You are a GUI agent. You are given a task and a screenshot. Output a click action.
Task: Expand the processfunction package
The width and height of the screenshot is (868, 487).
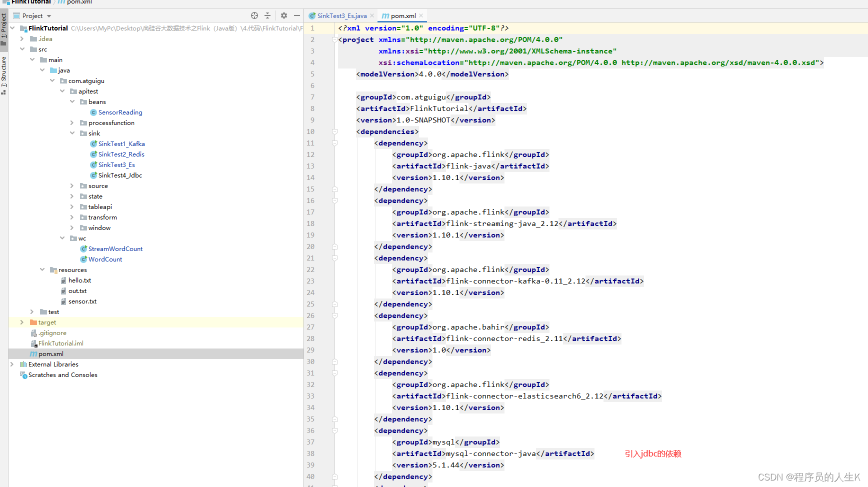click(x=72, y=122)
